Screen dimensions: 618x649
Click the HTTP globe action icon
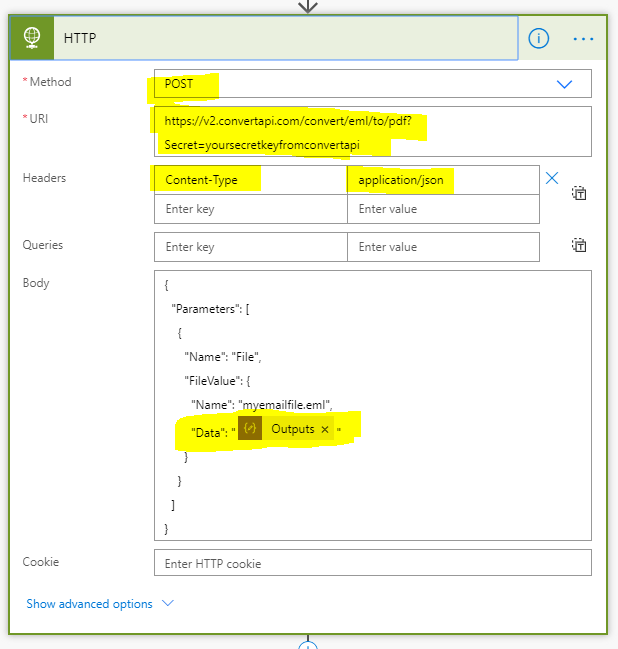point(30,39)
